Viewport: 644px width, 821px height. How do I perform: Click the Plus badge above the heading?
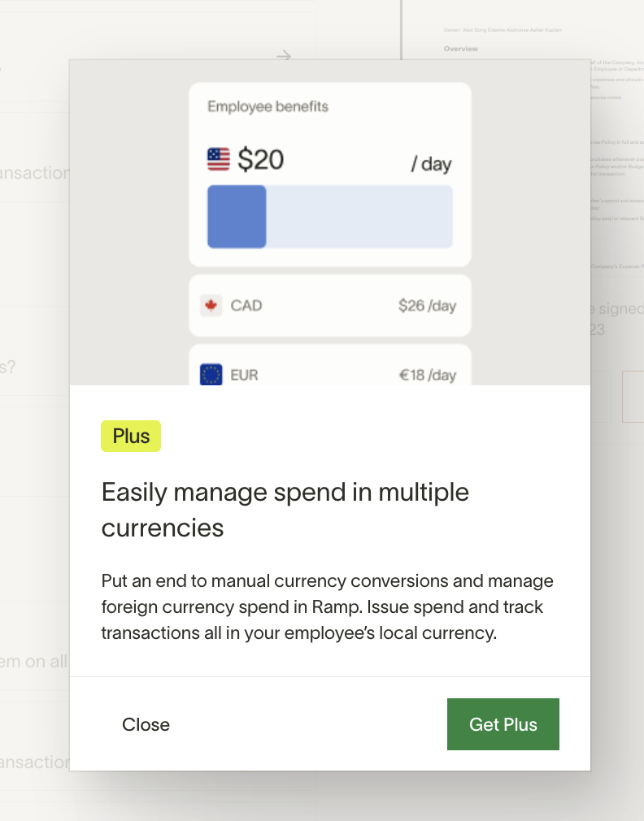pyautogui.click(x=130, y=436)
